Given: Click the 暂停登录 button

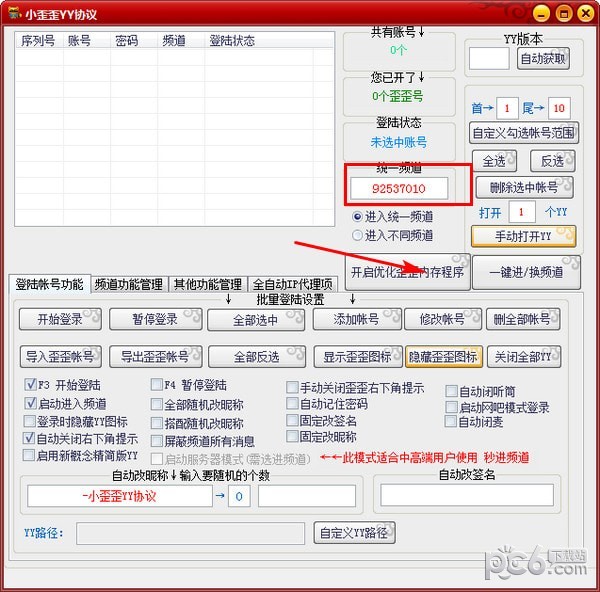Looking at the screenshot, I should [x=155, y=319].
